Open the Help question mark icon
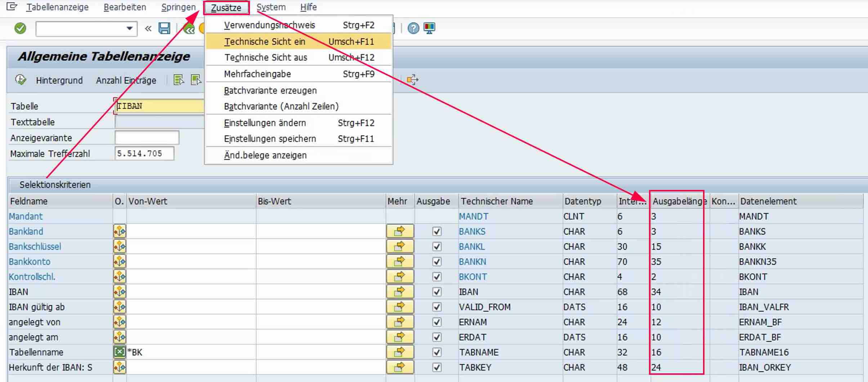868x382 pixels. click(413, 28)
